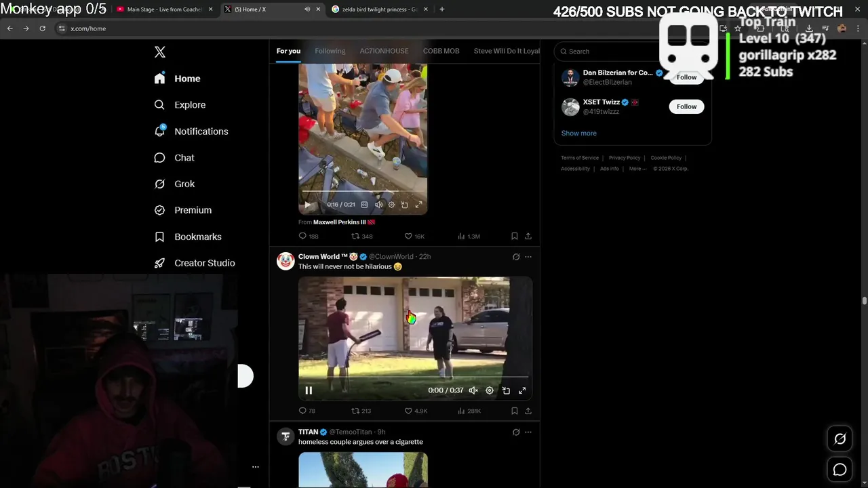Open the Clown World display name

[x=323, y=256]
